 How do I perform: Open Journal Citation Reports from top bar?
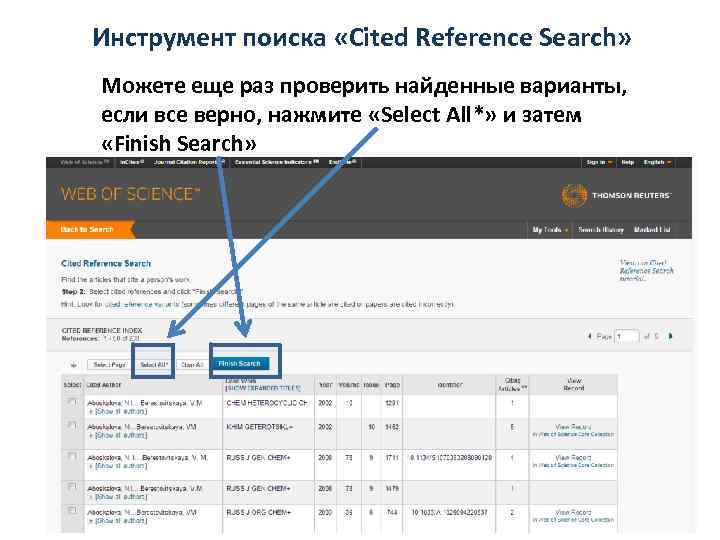188,163
